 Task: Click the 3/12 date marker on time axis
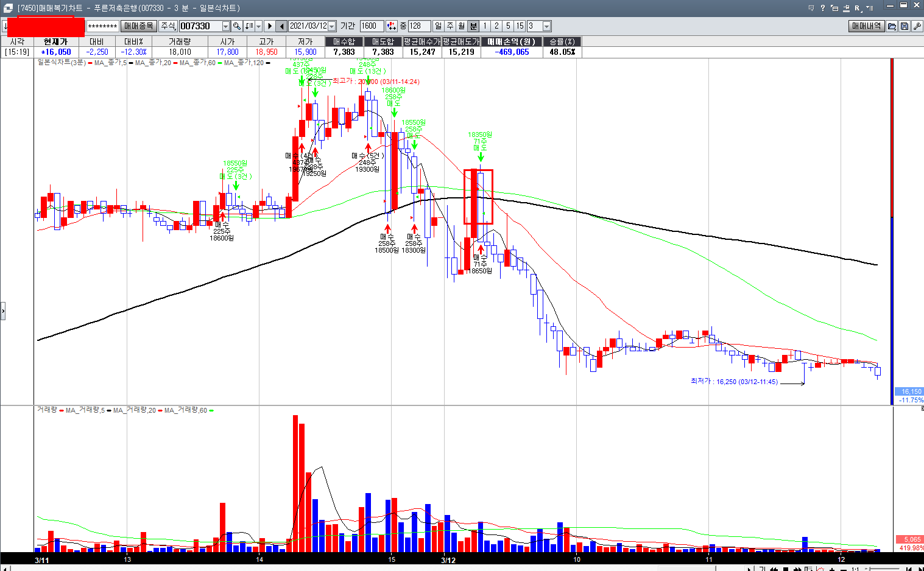pos(448,560)
